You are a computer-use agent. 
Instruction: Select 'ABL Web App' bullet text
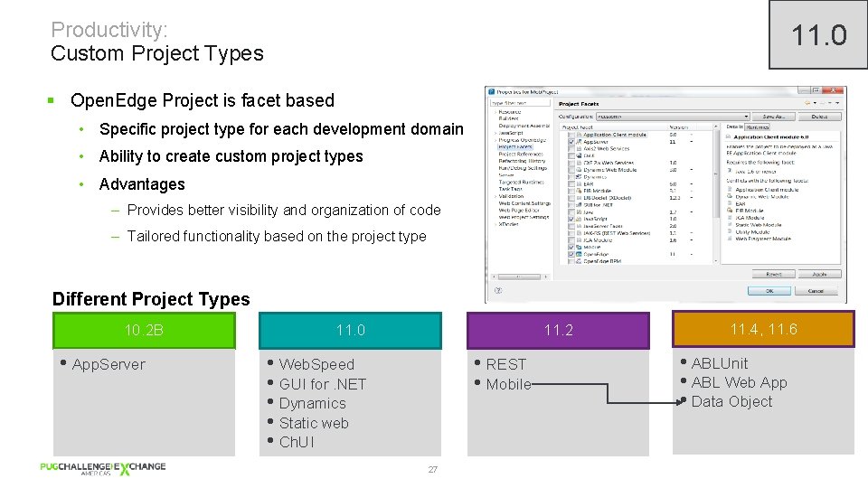point(739,382)
